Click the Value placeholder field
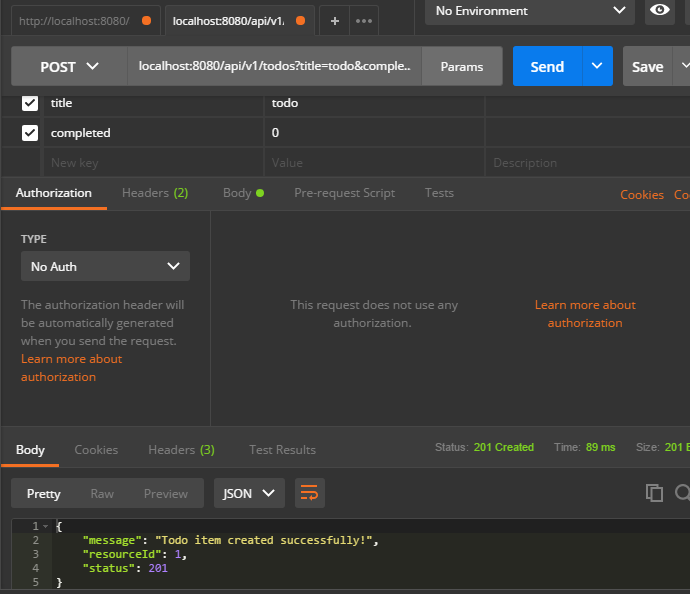690x594 pixels. 374,163
